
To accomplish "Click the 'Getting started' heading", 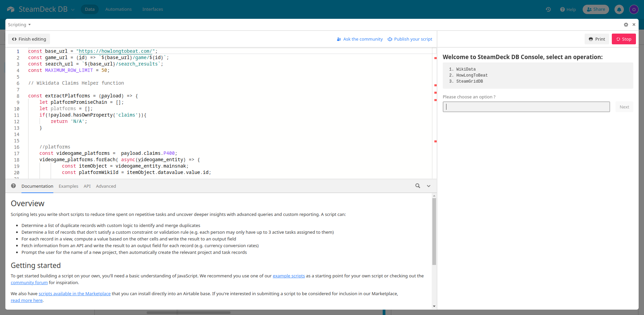I will (x=36, y=265).
